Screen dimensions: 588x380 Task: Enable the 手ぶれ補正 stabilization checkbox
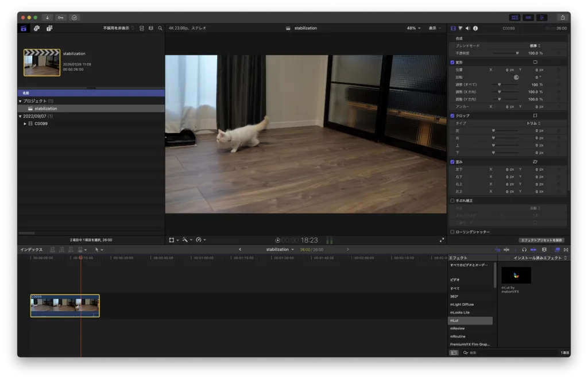tap(452, 200)
